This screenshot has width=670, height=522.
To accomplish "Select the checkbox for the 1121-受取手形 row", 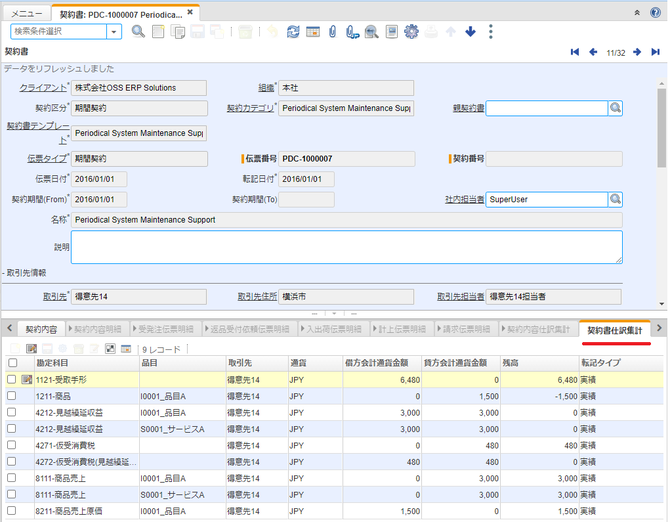I will pos(12,379).
